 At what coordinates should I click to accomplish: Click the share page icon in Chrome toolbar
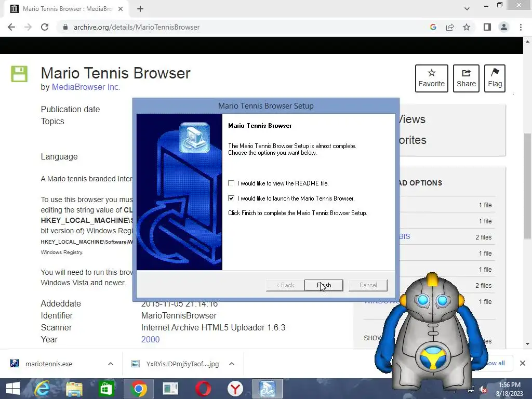[450, 27]
